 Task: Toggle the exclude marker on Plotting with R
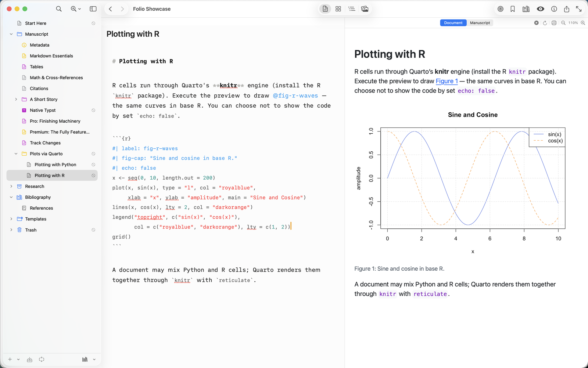click(93, 176)
